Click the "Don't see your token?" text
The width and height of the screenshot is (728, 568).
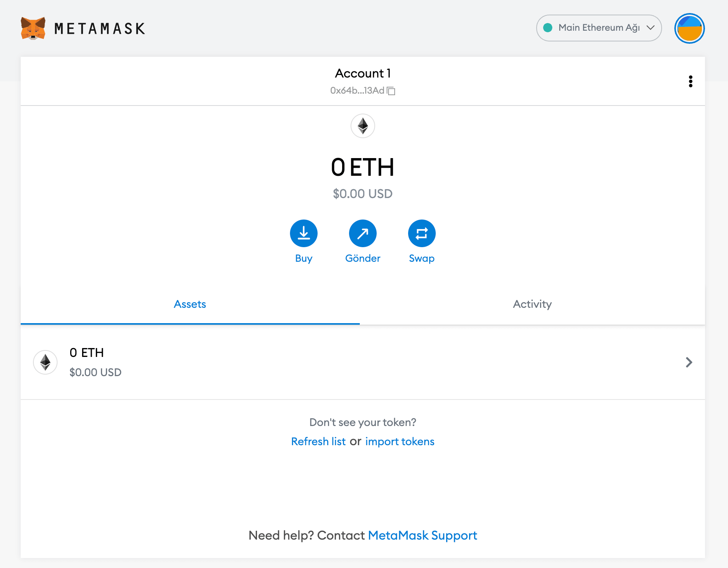(x=363, y=422)
